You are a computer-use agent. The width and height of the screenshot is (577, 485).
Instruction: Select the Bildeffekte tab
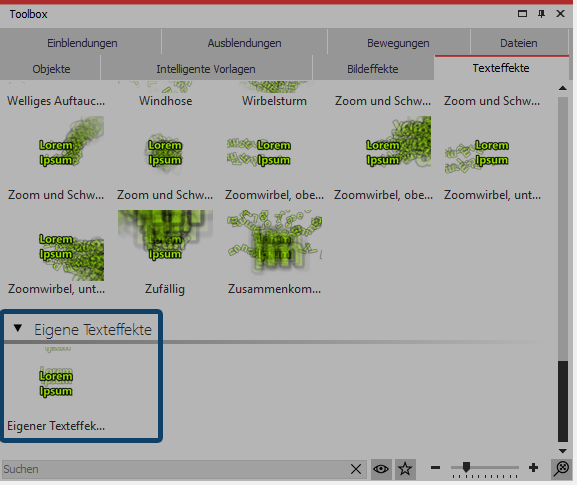(373, 69)
